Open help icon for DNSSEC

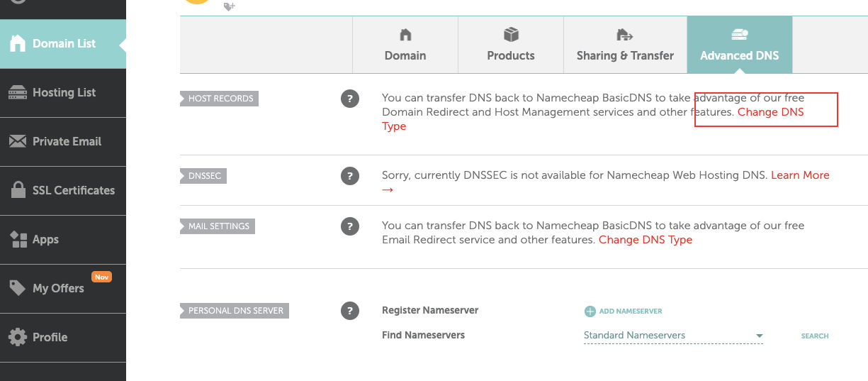[350, 175]
